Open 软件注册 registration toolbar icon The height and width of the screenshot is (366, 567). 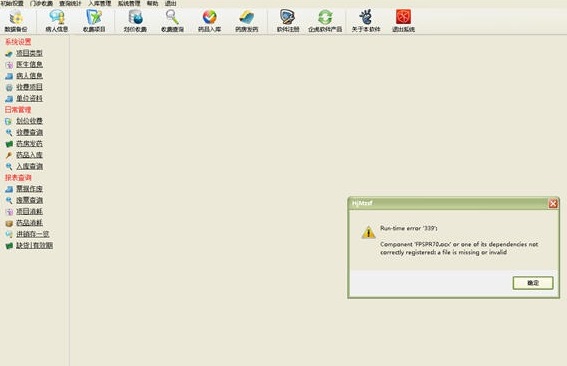[288, 21]
